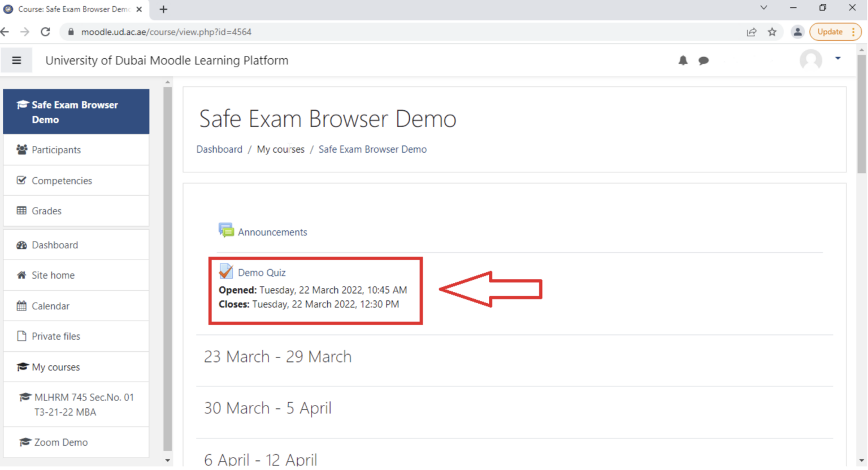Open the Dashboard breadcrumb link
Viewport: 868px width, 470px height.
[x=219, y=149]
